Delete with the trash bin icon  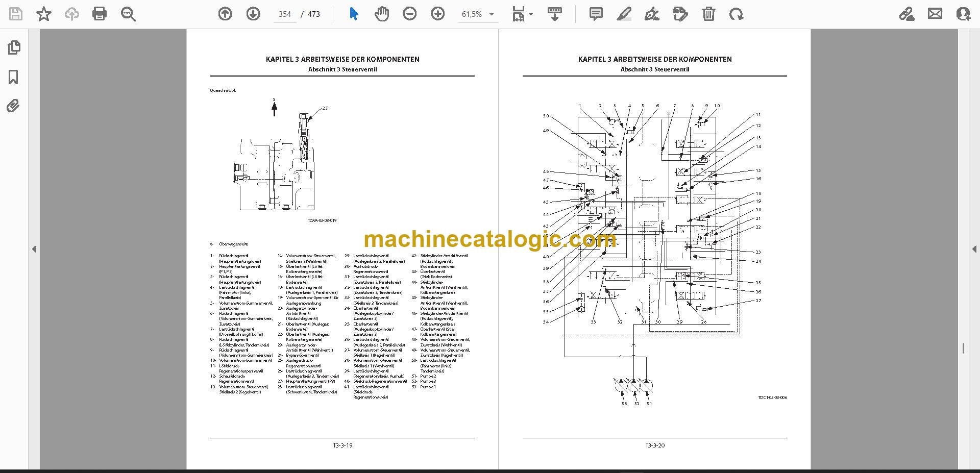[708, 14]
